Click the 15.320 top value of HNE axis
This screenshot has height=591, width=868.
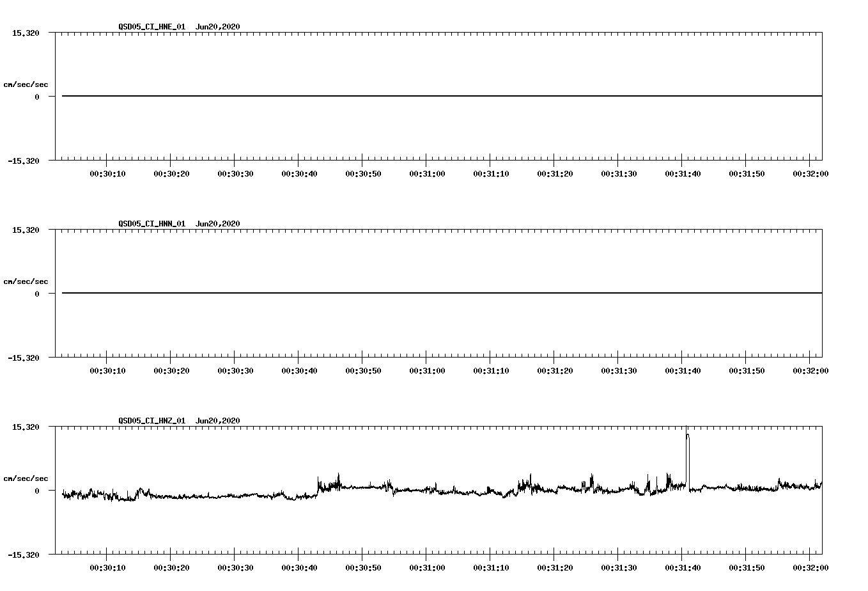click(x=26, y=33)
